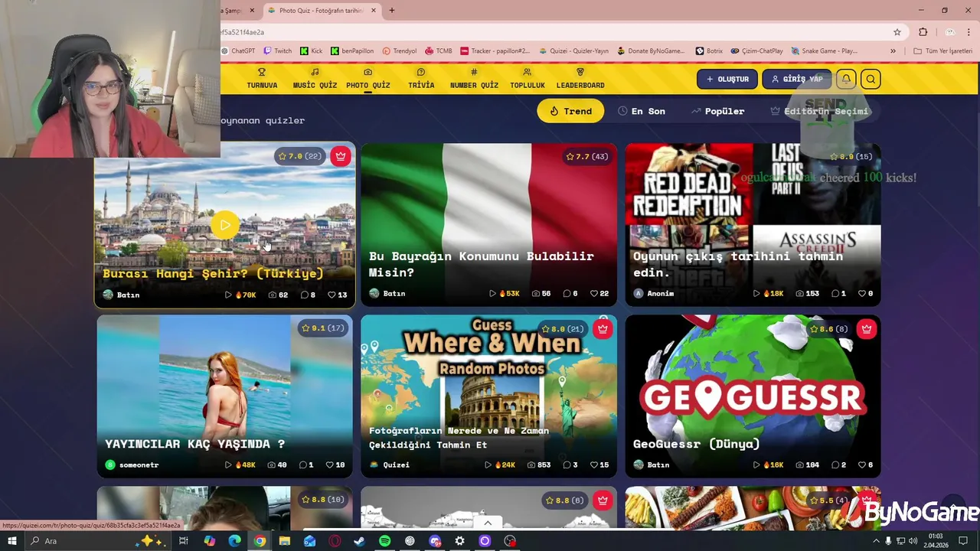980x551 pixels.
Task: Open site search with the magnifier icon
Action: coord(871,79)
